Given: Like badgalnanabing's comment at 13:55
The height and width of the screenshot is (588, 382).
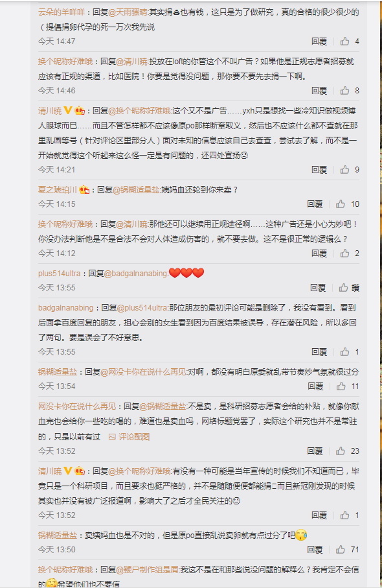Looking at the screenshot, I should tap(344, 352).
